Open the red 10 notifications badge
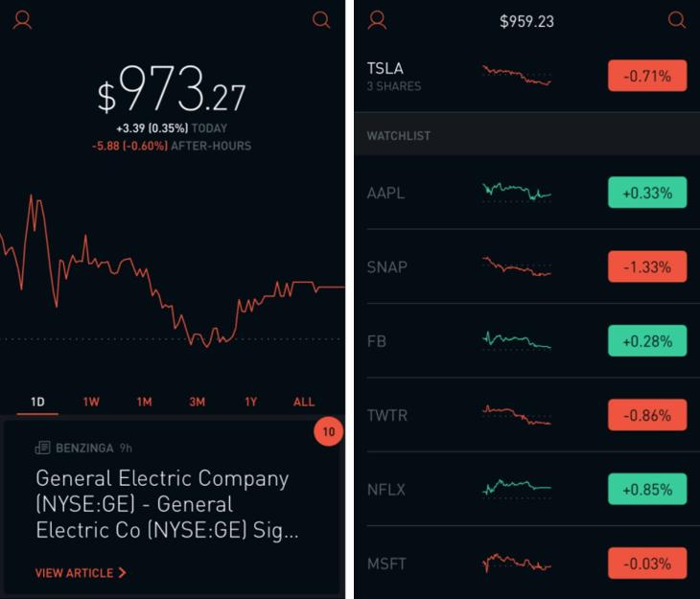The height and width of the screenshot is (599, 700). (329, 431)
